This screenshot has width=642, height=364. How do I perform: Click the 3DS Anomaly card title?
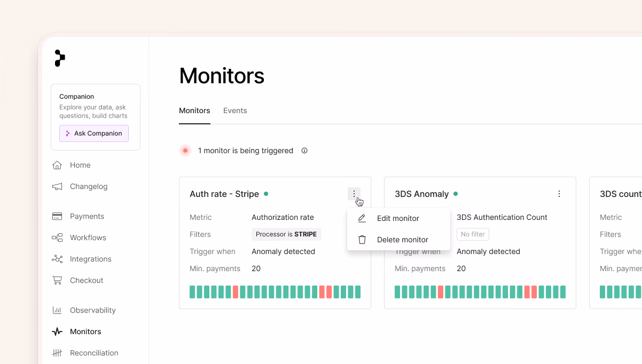click(422, 194)
